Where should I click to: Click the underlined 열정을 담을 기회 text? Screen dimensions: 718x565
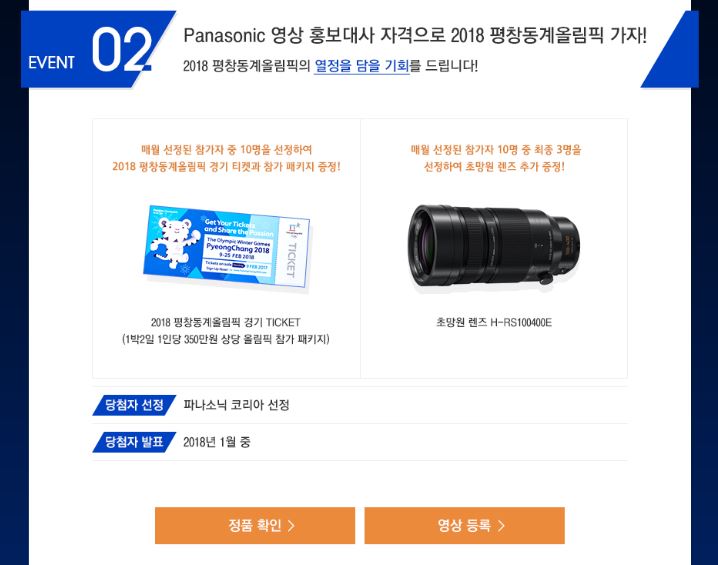[x=361, y=66]
